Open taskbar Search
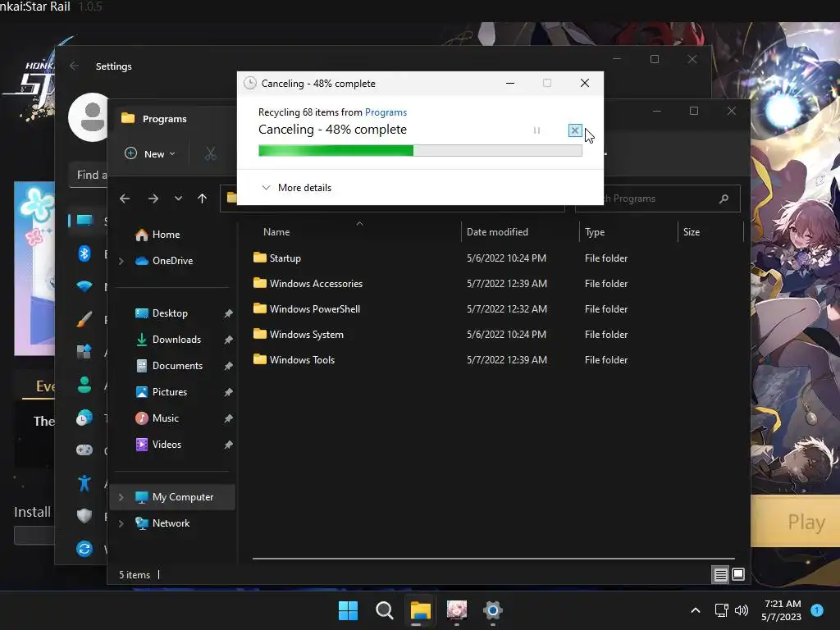This screenshot has width=840, height=630. tap(384, 610)
